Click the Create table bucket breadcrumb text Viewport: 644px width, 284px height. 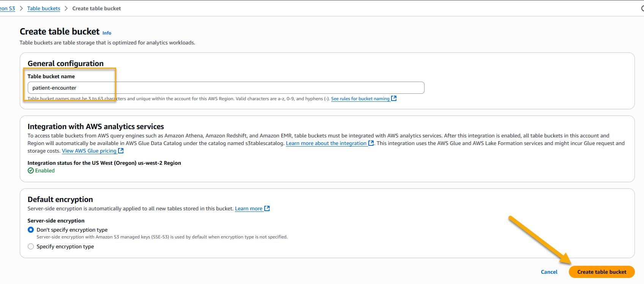pyautogui.click(x=96, y=8)
